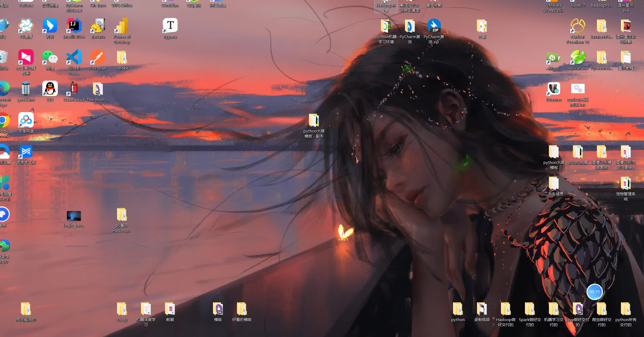Click the Typora icon

coord(170,26)
